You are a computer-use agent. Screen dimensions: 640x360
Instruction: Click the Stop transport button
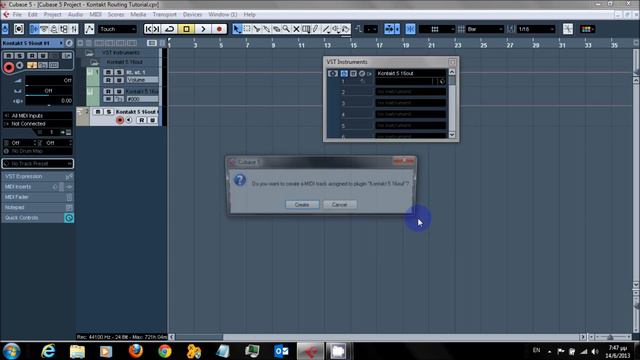tap(187, 29)
